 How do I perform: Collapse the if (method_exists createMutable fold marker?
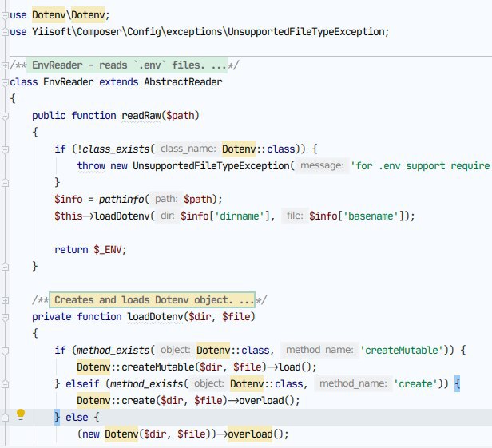pos(5,351)
